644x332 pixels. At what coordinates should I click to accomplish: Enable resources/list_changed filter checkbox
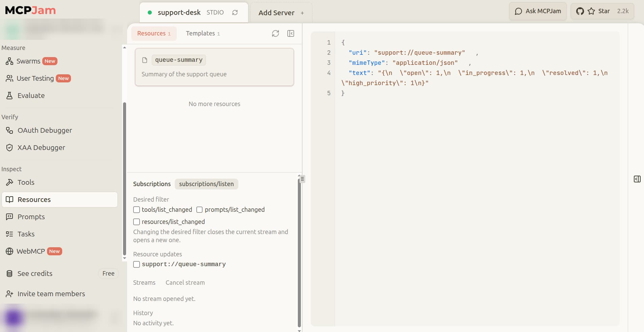[x=137, y=222]
